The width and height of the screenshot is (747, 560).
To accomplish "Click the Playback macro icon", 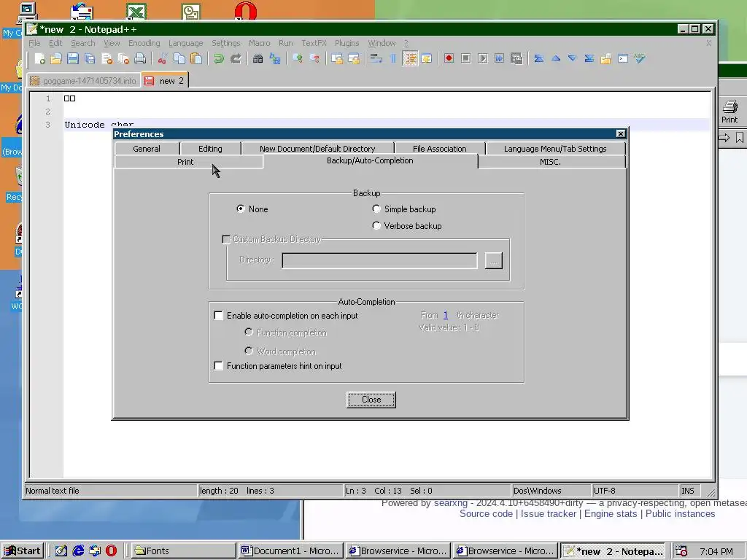I will [x=483, y=58].
